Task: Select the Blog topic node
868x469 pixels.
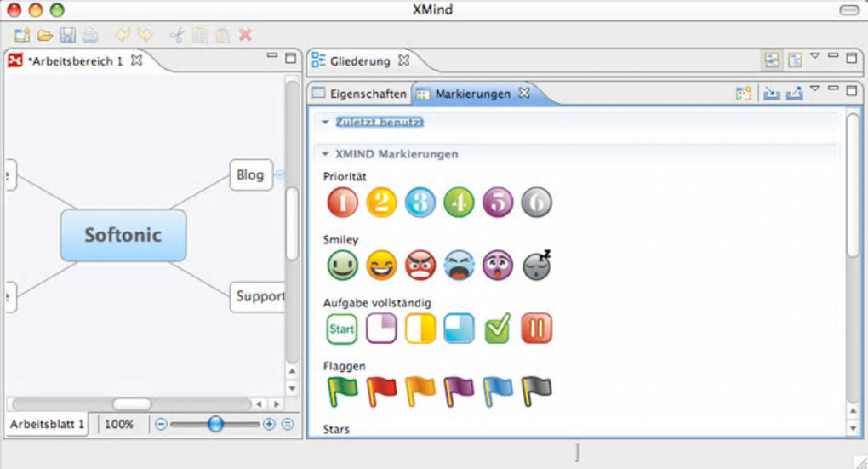Action: tap(251, 175)
